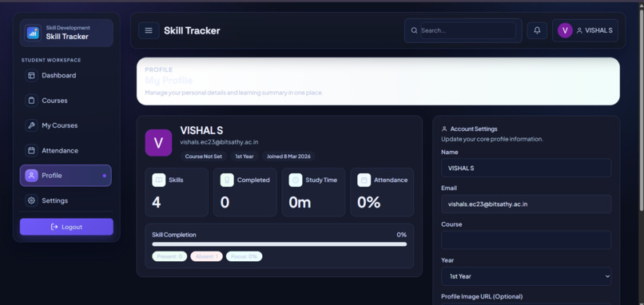This screenshot has width=644, height=305.
Task: Click the Dashboard sidebar icon
Action: (x=31, y=76)
